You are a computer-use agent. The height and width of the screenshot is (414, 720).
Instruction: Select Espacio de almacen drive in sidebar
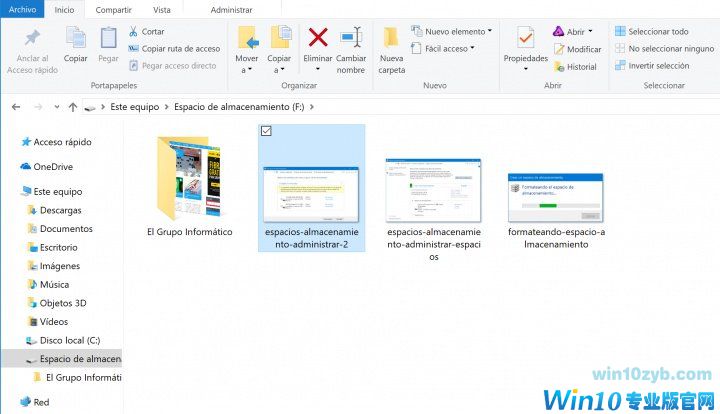(62, 359)
